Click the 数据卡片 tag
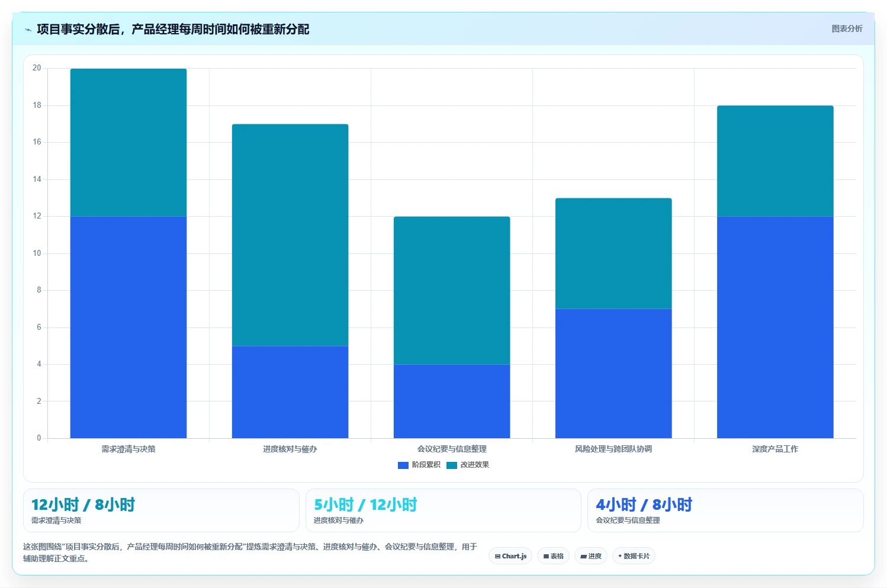 coord(634,556)
